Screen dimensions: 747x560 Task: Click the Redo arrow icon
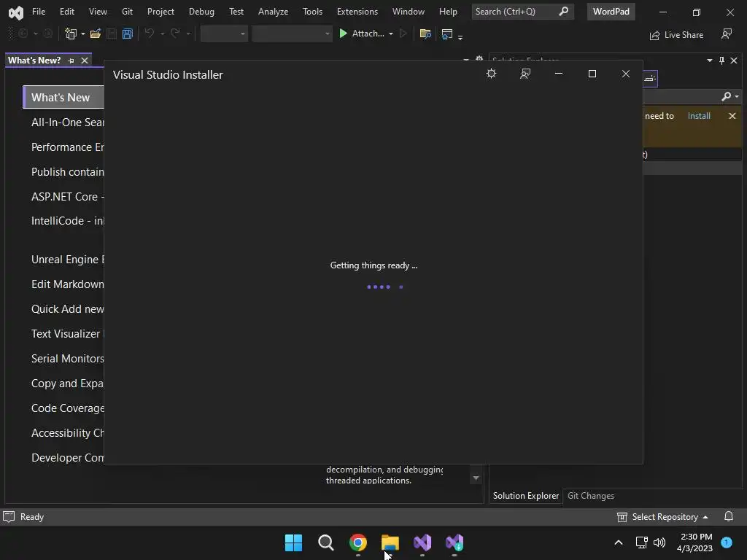175,34
